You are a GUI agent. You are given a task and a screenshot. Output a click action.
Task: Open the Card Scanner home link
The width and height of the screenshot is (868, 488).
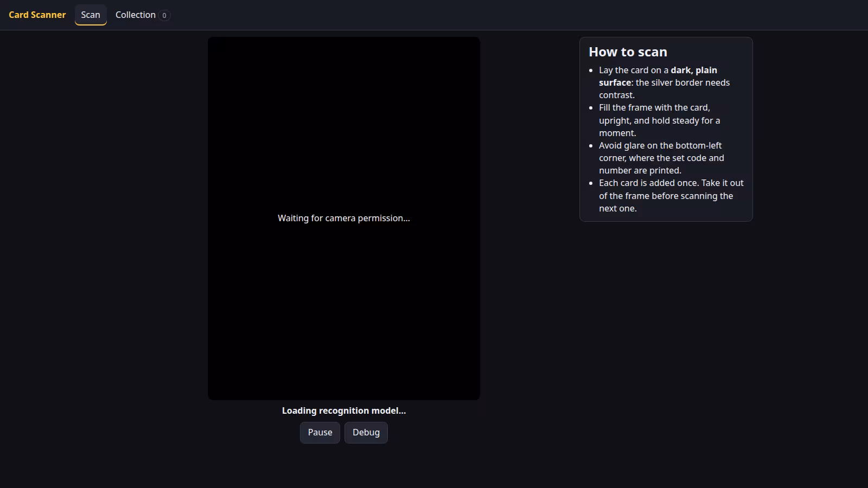[x=37, y=15]
